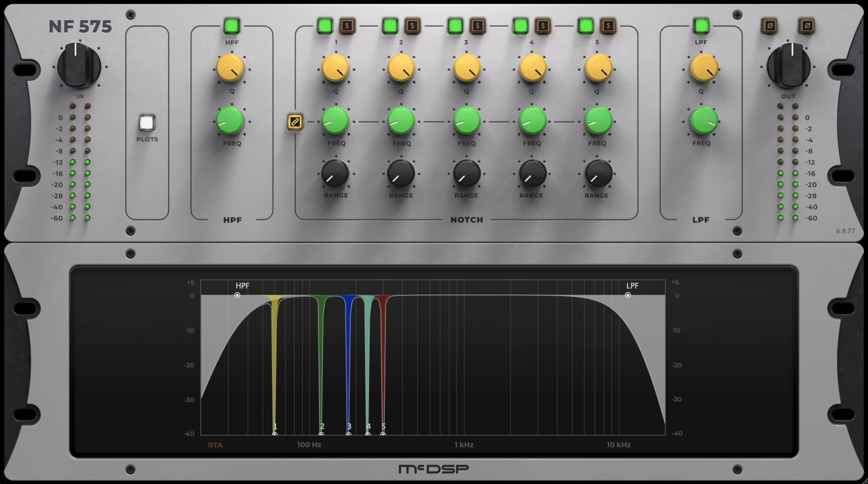Toggle the HPF enable button

(232, 26)
